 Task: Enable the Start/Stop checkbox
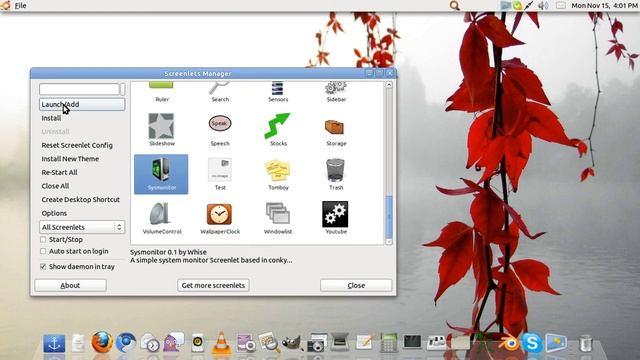[x=43, y=240]
